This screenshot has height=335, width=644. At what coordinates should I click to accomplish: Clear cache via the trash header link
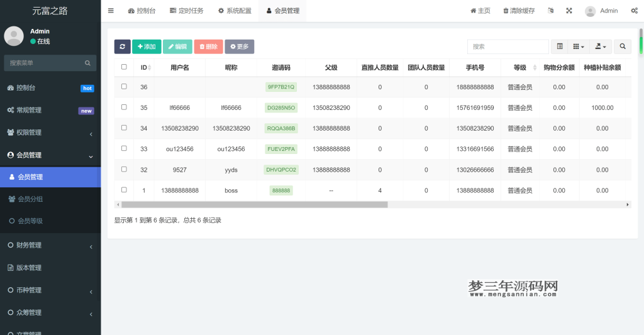pos(519,11)
